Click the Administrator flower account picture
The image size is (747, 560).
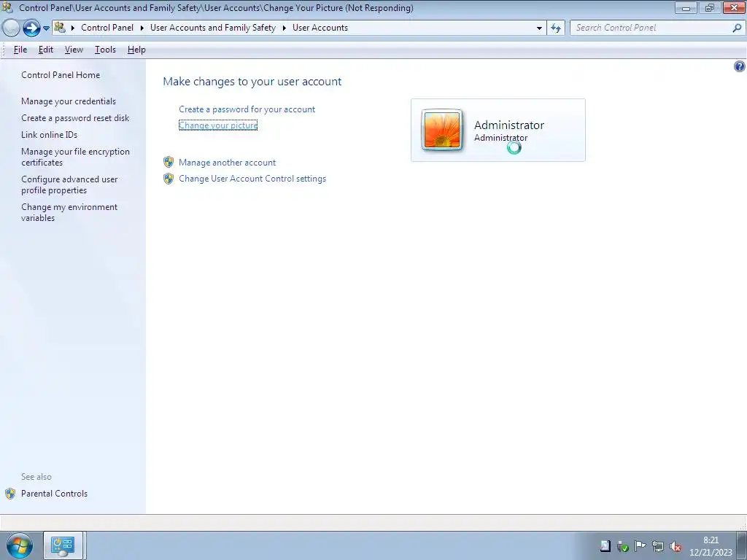(x=442, y=130)
